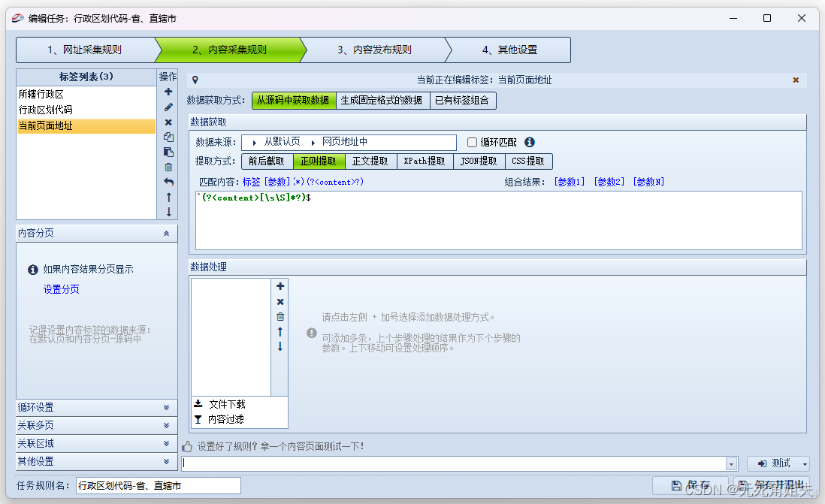Choose 正则提取 extraction method
This screenshot has width=825, height=504.
pyautogui.click(x=319, y=161)
